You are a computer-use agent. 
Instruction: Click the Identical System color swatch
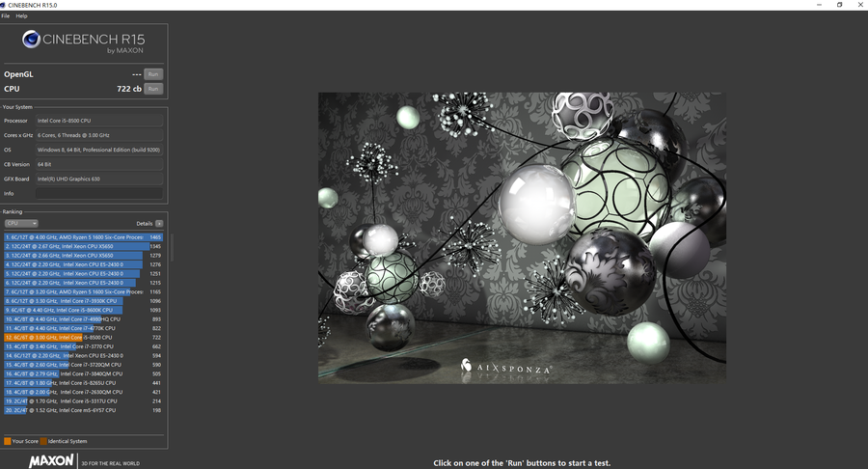pyautogui.click(x=43, y=441)
